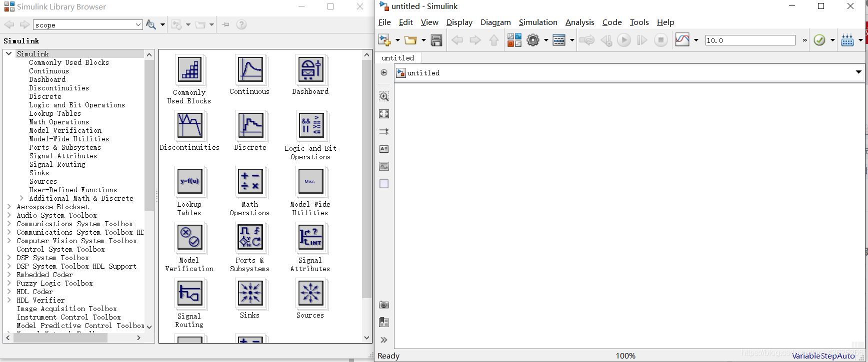Click the Model Advisor check icon
Screen dimensions: 868x362
(x=819, y=40)
